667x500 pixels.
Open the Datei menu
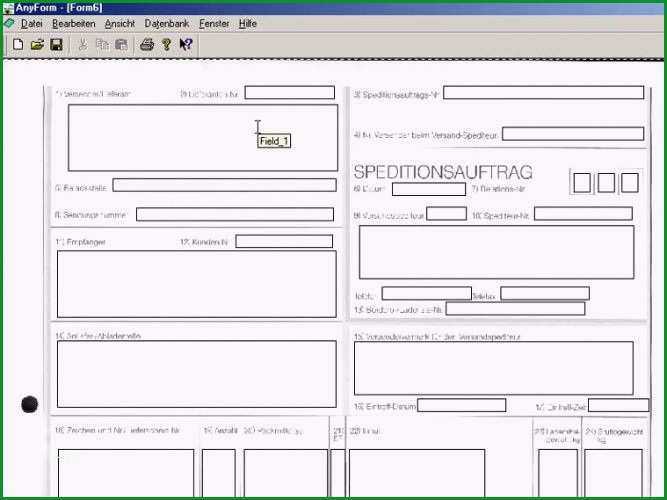(x=31, y=24)
